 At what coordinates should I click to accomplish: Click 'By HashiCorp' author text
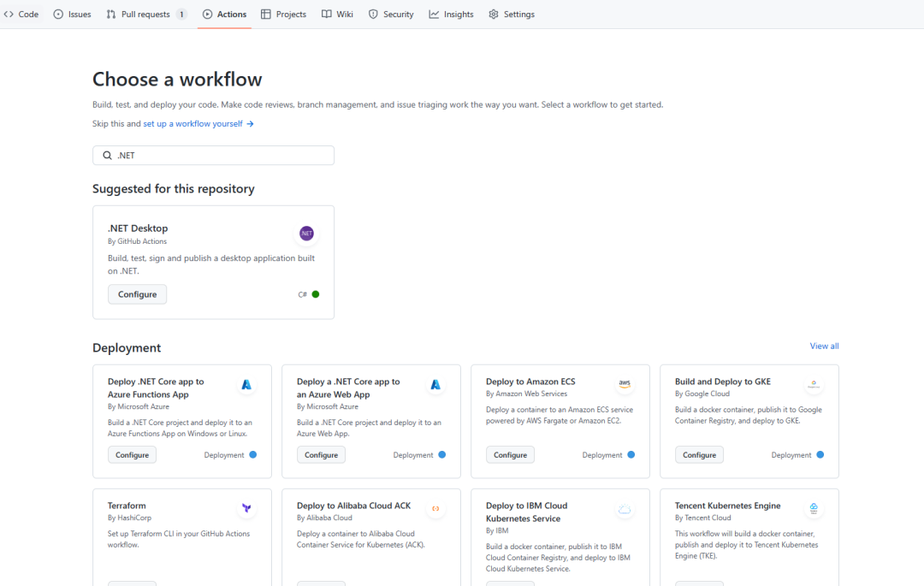pyautogui.click(x=130, y=518)
